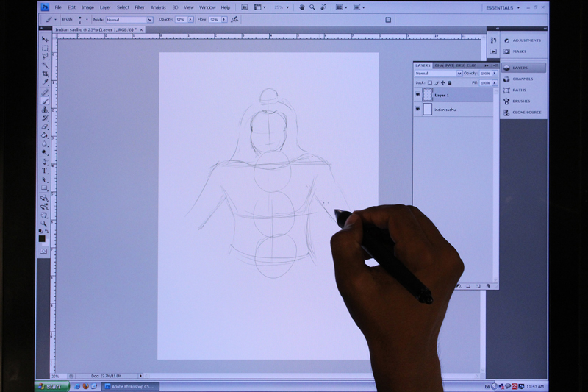This screenshot has width=588, height=392.
Task: Hide Layer 1 using its eye icon
Action: (418, 96)
